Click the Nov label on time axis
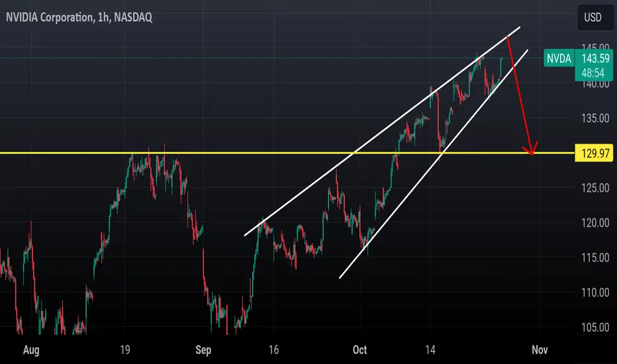The image size is (617, 364). point(540,349)
